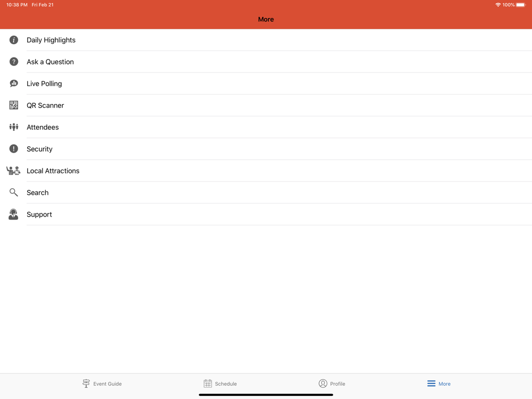Open Ask a Question
Image resolution: width=532 pixels, height=399 pixels.
click(x=266, y=62)
